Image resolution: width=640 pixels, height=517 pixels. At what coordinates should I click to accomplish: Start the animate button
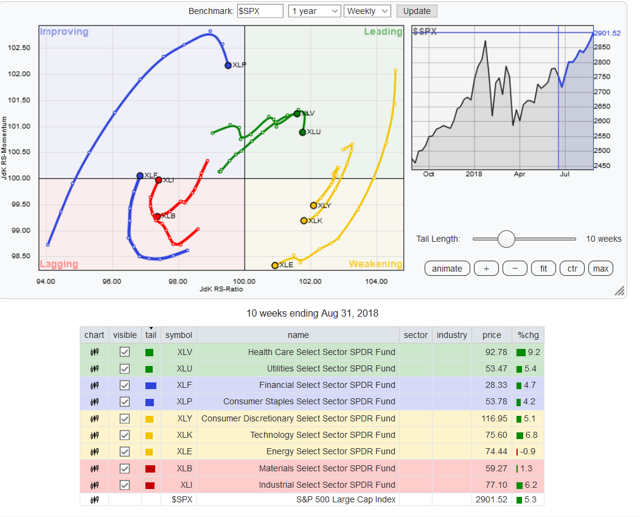pyautogui.click(x=447, y=268)
